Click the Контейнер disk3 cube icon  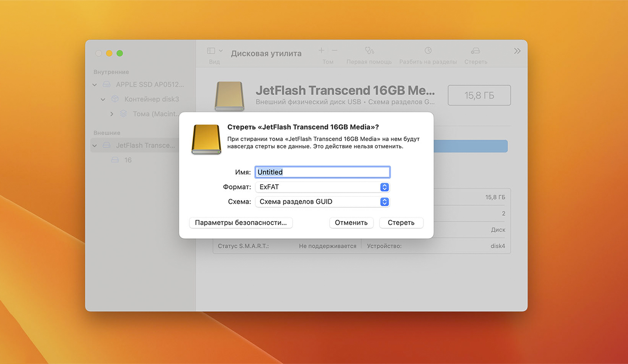click(x=115, y=99)
